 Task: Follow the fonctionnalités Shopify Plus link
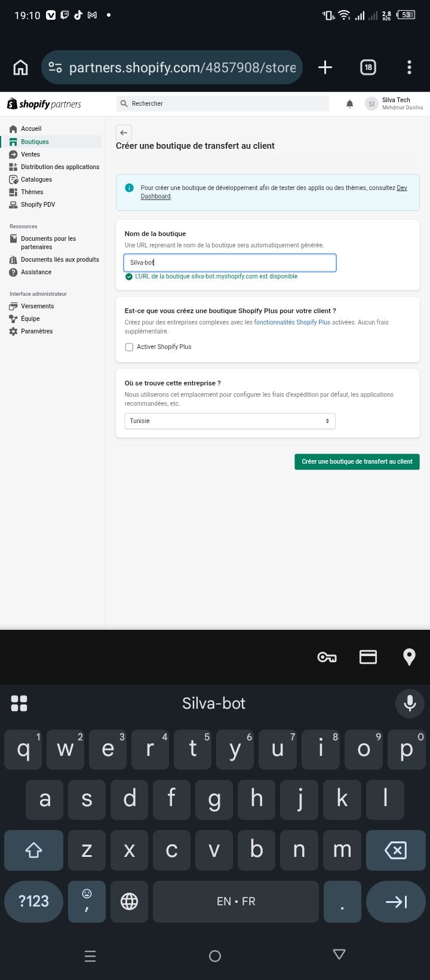pyautogui.click(x=292, y=322)
